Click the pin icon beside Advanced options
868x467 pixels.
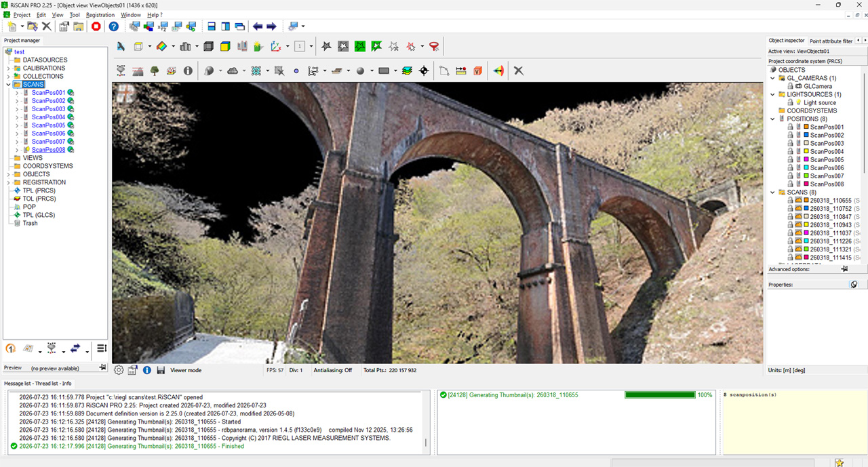tap(844, 269)
